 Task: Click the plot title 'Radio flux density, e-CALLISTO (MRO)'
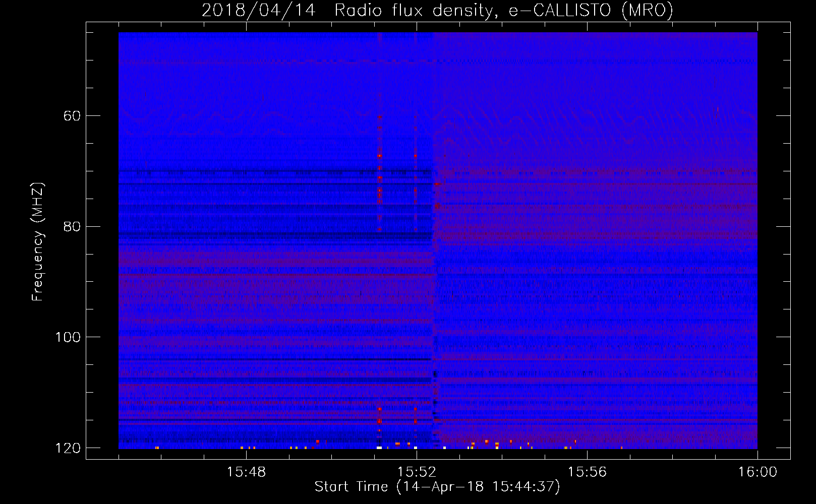(x=504, y=10)
